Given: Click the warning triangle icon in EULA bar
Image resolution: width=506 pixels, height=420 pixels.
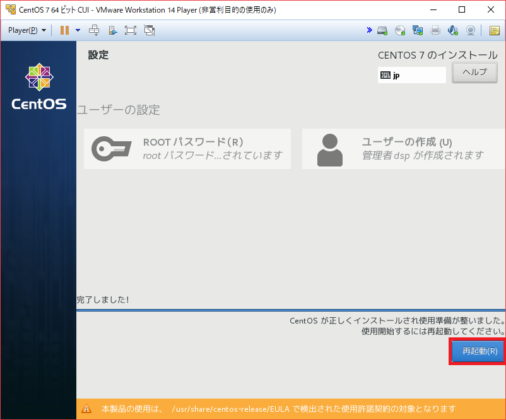Looking at the screenshot, I should point(86,409).
